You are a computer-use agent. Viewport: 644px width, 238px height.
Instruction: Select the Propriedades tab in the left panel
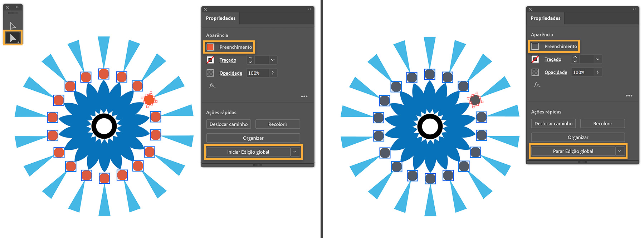pyautogui.click(x=220, y=18)
